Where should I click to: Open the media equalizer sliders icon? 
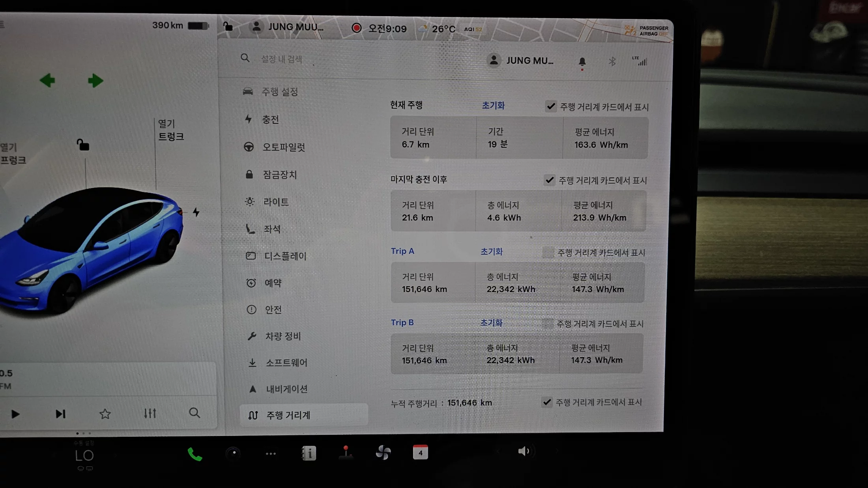pyautogui.click(x=150, y=413)
